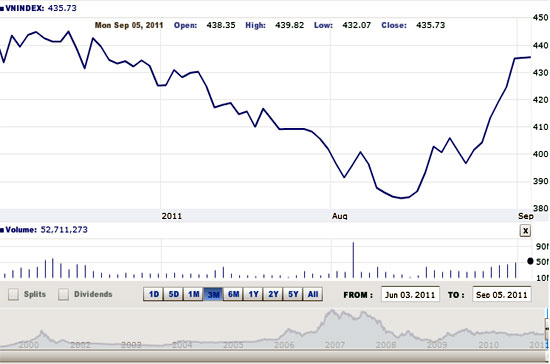
Task: Click the 2000 label in overview chart
Action: point(29,345)
